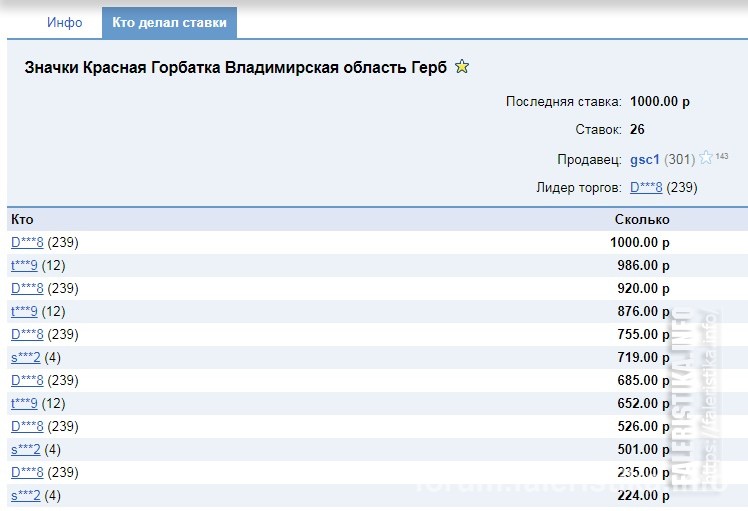Click the outlined star next to seller rating
Screen dimensions: 748x511
[x=706, y=158]
